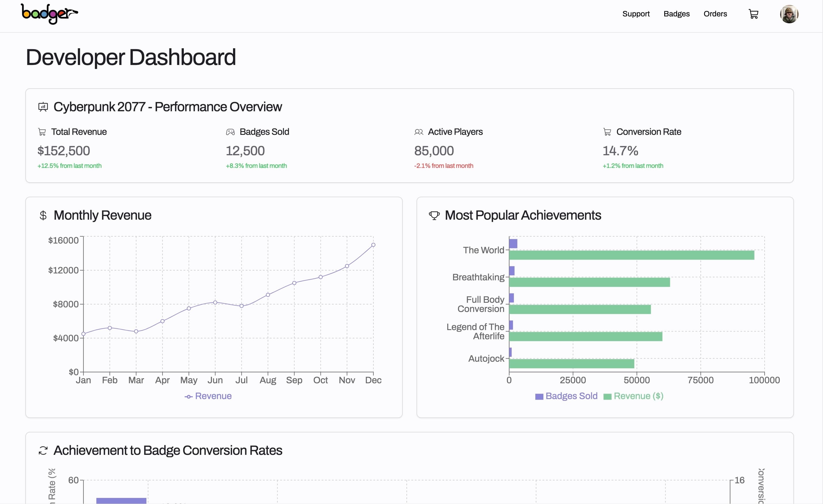
Task: Click the Breathtaking axis label
Action: click(x=478, y=277)
